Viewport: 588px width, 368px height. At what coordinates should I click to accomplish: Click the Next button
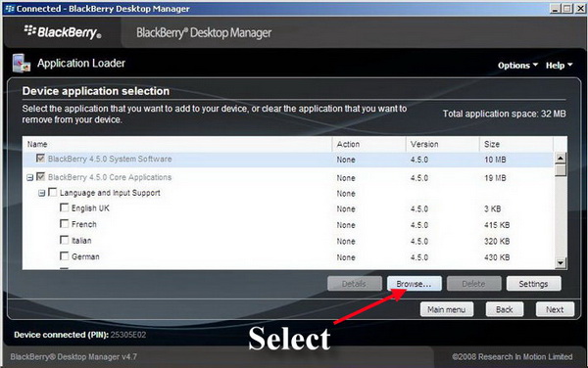[555, 309]
